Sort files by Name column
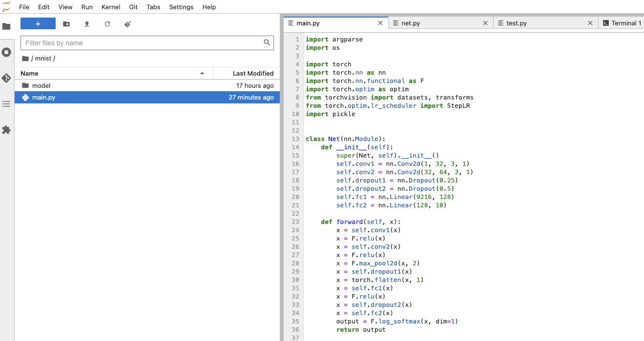644x341 pixels. coord(29,73)
